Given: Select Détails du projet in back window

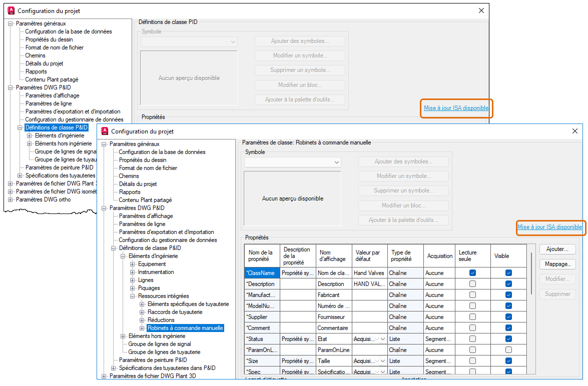Looking at the screenshot, I should click(x=44, y=63).
